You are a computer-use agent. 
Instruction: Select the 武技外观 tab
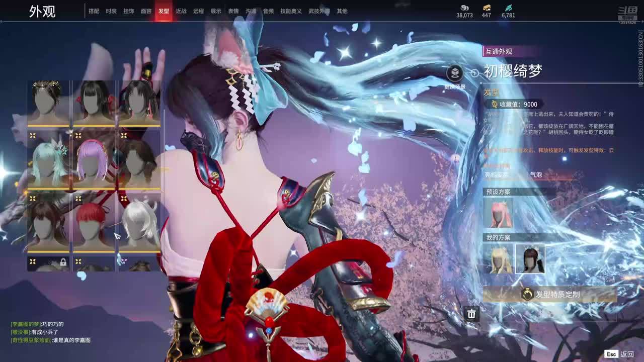(x=319, y=11)
